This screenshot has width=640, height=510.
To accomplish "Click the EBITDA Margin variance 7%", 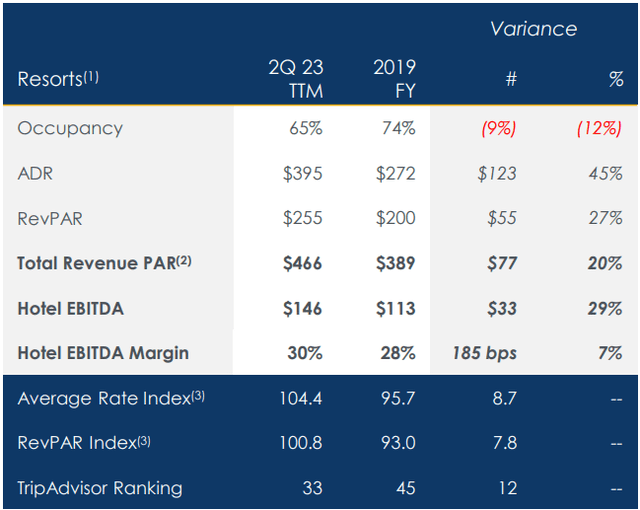I will tap(611, 353).
